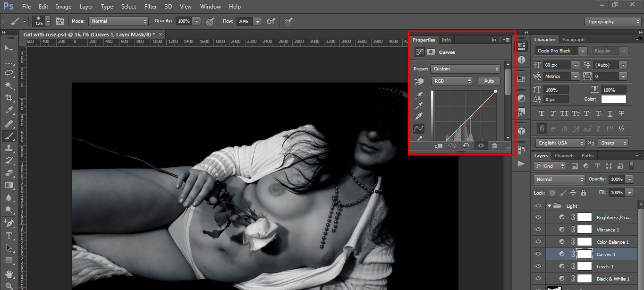The width and height of the screenshot is (644, 290).
Task: Open the Filter menu
Action: click(150, 7)
